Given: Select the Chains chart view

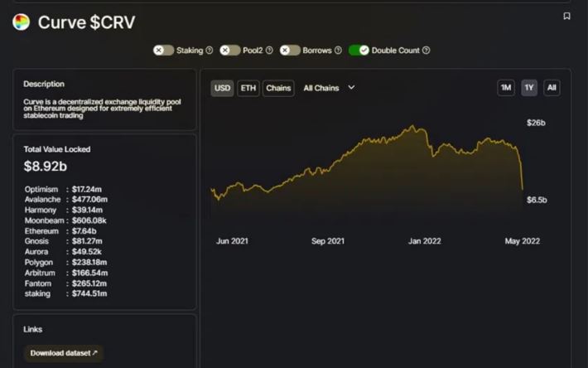Looking at the screenshot, I should [x=278, y=88].
